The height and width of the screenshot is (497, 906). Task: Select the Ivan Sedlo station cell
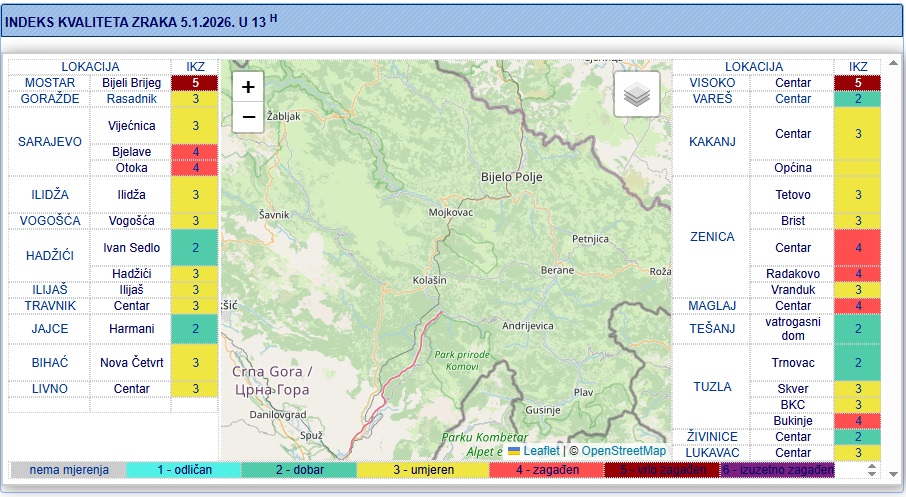130,247
